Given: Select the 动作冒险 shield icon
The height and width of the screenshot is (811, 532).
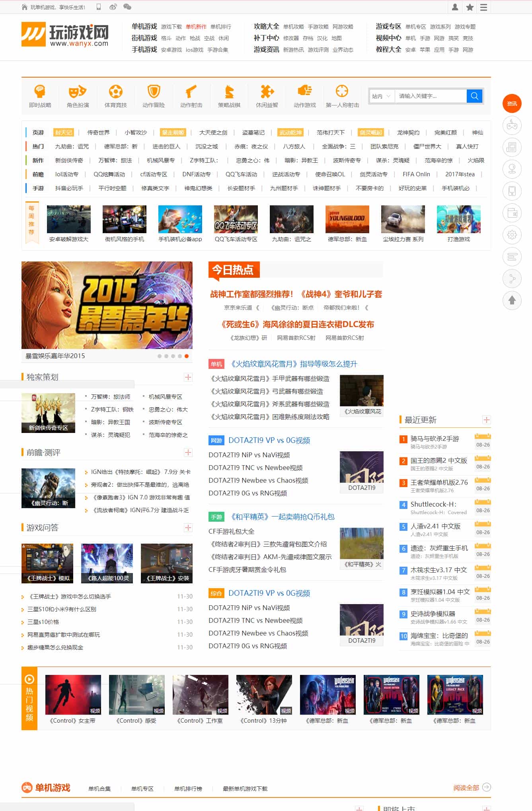Looking at the screenshot, I should [x=154, y=92].
